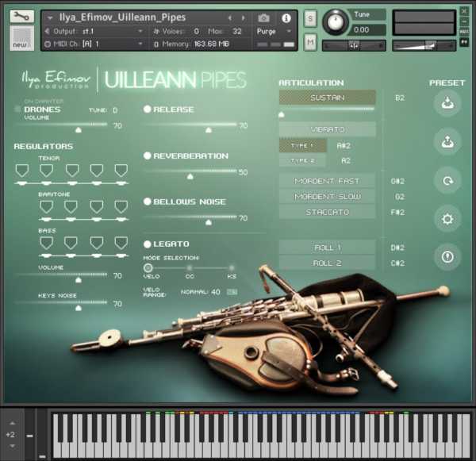Open the Purge dropdown menu
The image size is (476, 461).
pos(274,31)
